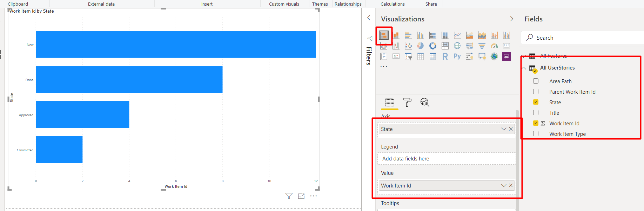
Task: Enable the Work Item Type checkbox
Action: tap(536, 134)
